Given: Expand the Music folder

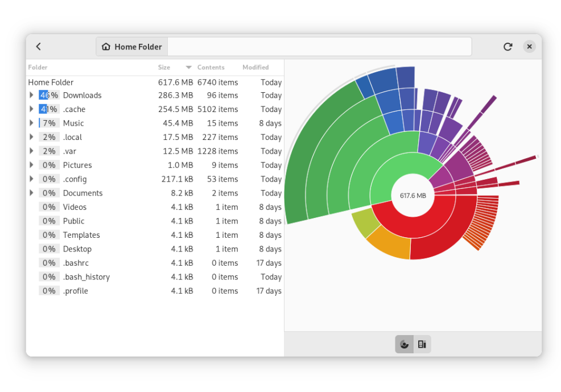Looking at the screenshot, I should [x=31, y=123].
